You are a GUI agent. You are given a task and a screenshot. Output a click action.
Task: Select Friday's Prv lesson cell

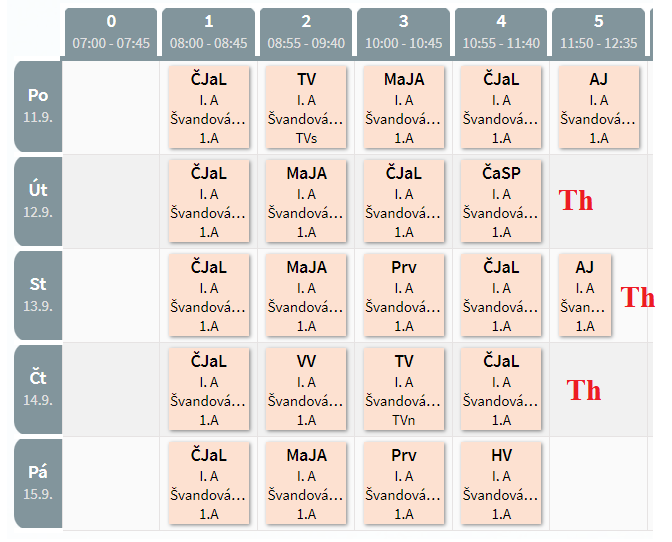click(x=403, y=484)
